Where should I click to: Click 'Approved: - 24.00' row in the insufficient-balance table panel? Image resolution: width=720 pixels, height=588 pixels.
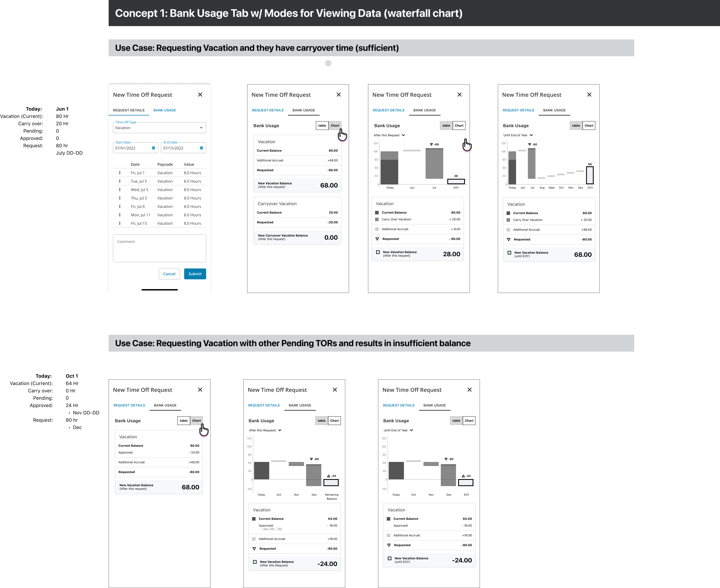point(159,452)
